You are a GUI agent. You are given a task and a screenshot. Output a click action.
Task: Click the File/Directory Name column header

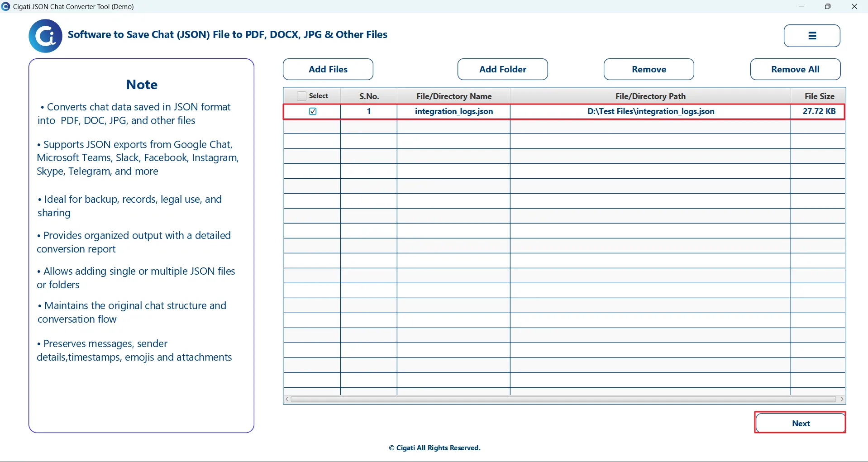click(x=454, y=96)
